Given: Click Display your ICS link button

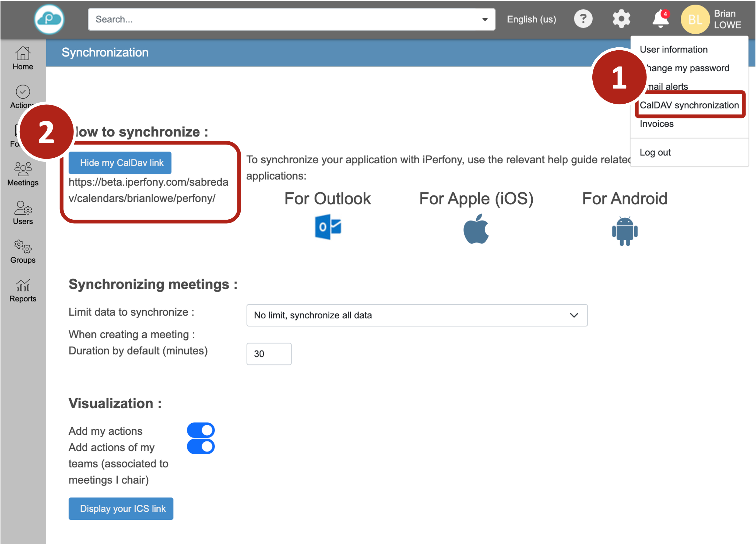Looking at the screenshot, I should [x=121, y=508].
